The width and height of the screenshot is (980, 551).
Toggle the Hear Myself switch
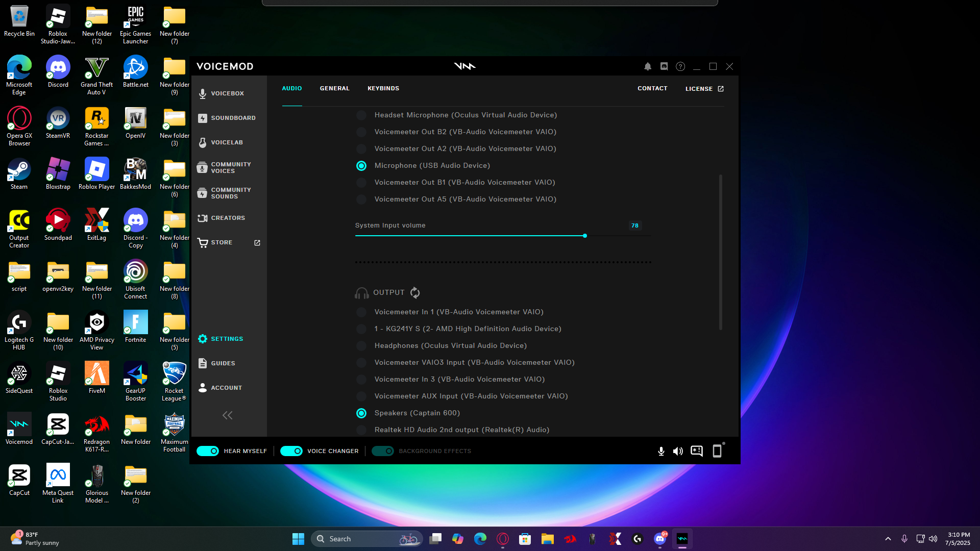(x=208, y=451)
